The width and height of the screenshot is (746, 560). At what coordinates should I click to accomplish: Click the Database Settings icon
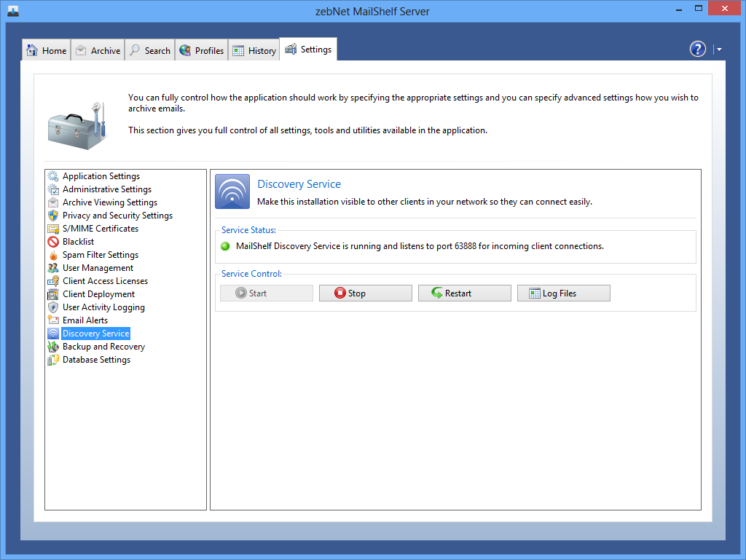coord(53,360)
